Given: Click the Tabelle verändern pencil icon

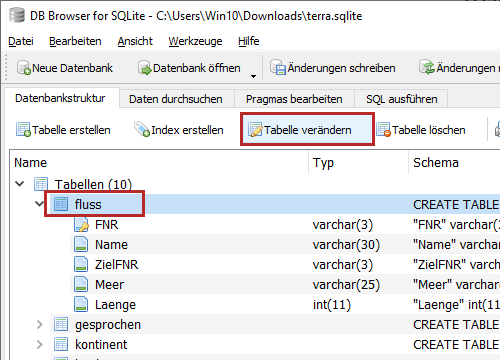Looking at the screenshot, I should [255, 130].
